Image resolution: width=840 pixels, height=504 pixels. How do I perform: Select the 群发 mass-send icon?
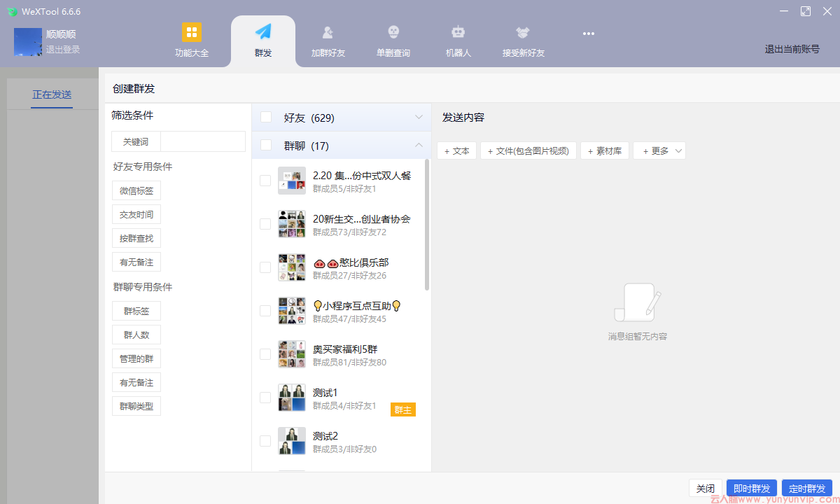coord(262,40)
